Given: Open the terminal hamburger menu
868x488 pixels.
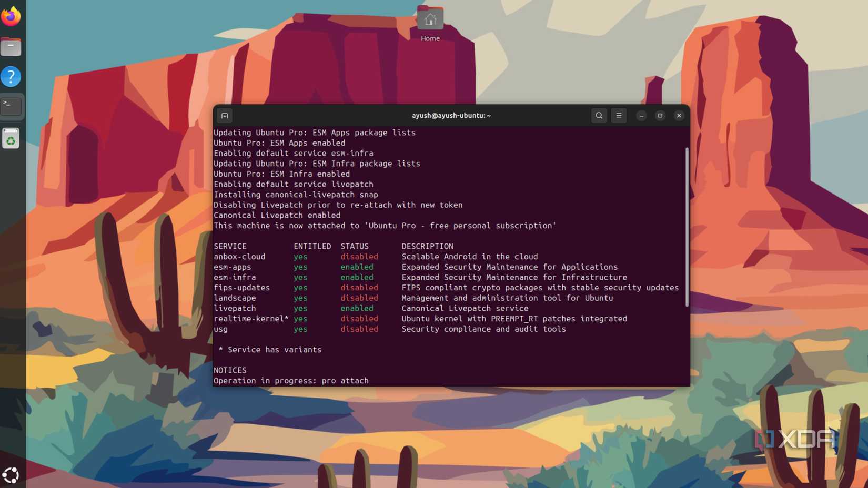Looking at the screenshot, I should pyautogui.click(x=619, y=115).
